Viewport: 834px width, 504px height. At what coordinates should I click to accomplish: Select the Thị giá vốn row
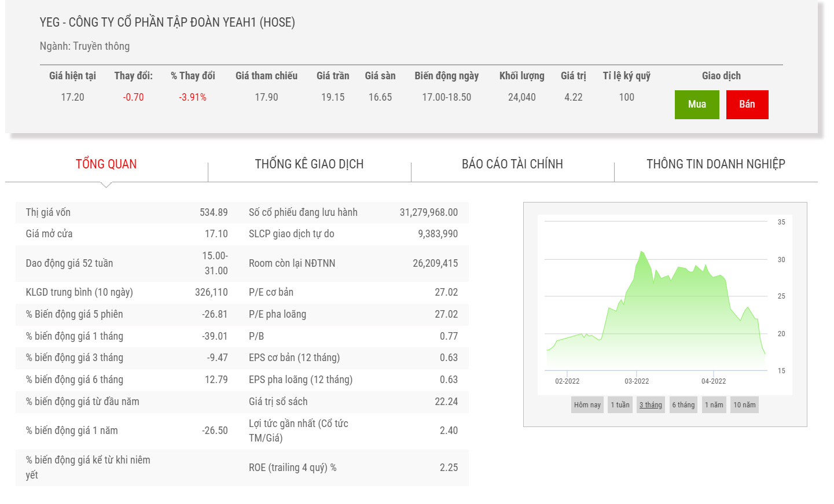(126, 212)
